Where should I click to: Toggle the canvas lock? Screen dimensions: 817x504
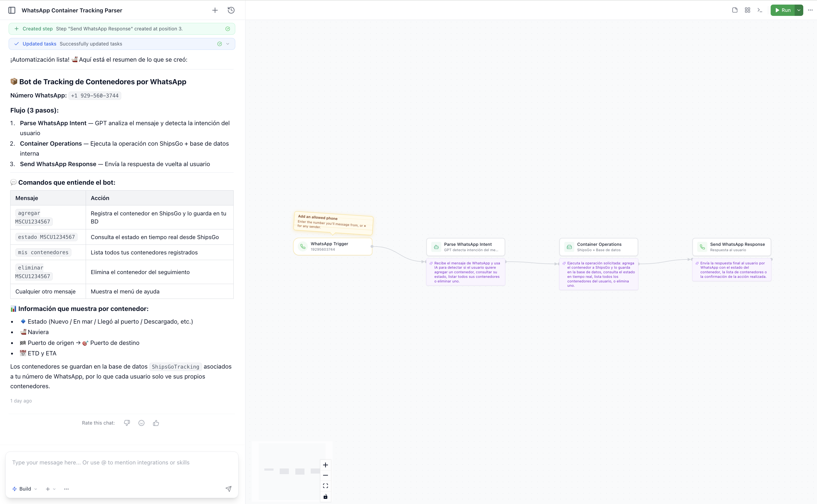point(325,496)
